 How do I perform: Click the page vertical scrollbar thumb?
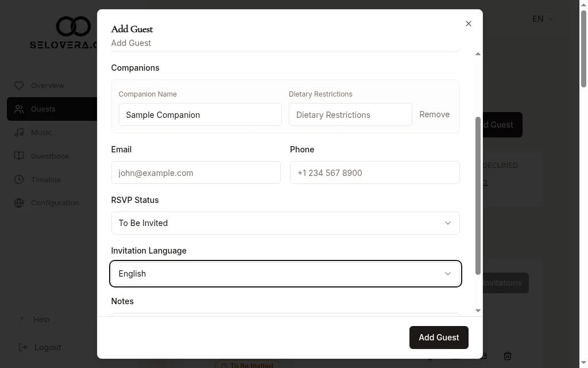click(x=583, y=49)
